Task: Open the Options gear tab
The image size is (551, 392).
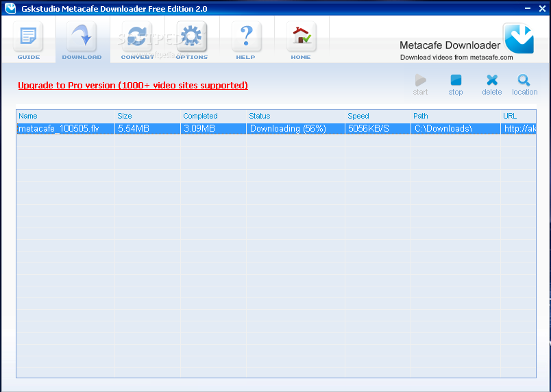Action: 191,40
